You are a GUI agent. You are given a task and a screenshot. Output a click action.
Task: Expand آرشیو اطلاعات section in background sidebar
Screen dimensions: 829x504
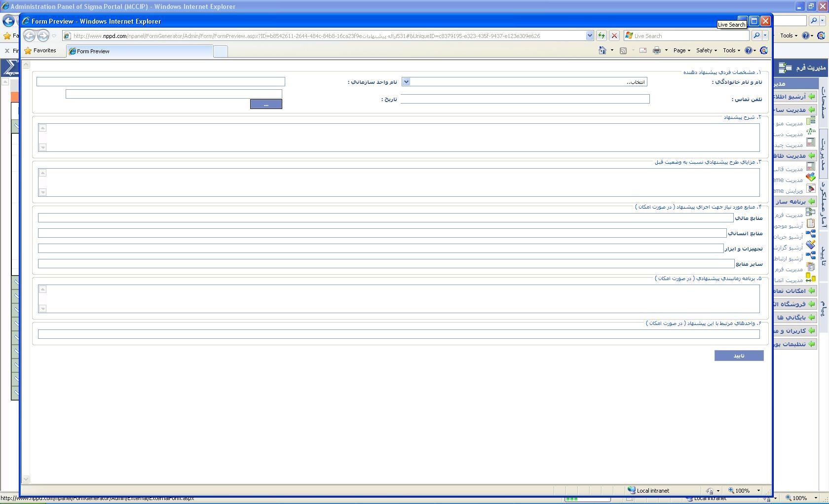pos(794,97)
